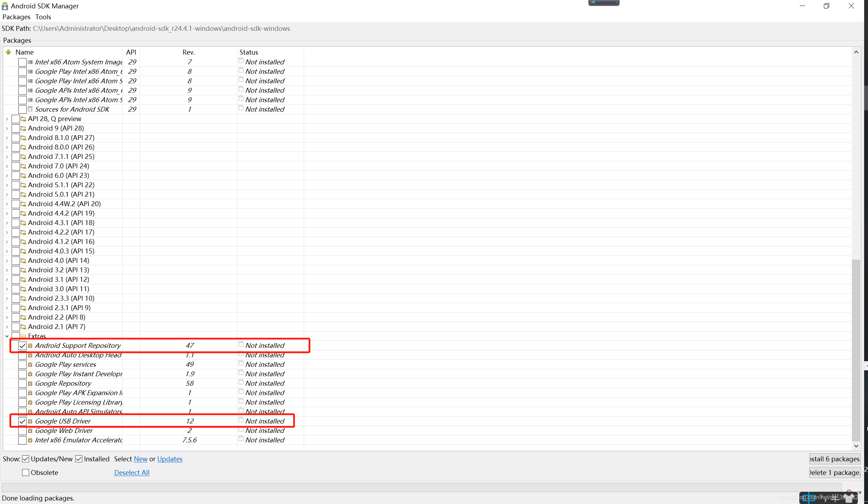The height and width of the screenshot is (504, 868).
Task: Click the scroll down arrow of the package list
Action: pyautogui.click(x=856, y=446)
